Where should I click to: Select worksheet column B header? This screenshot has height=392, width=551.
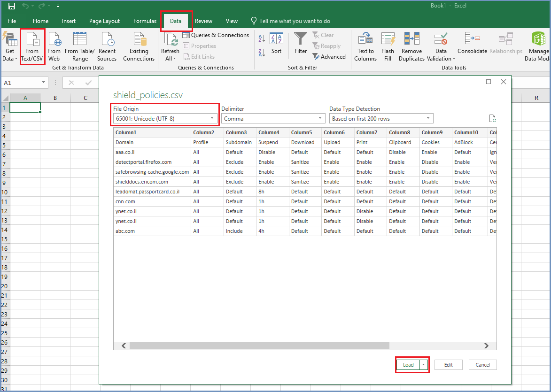pyautogui.click(x=55, y=98)
